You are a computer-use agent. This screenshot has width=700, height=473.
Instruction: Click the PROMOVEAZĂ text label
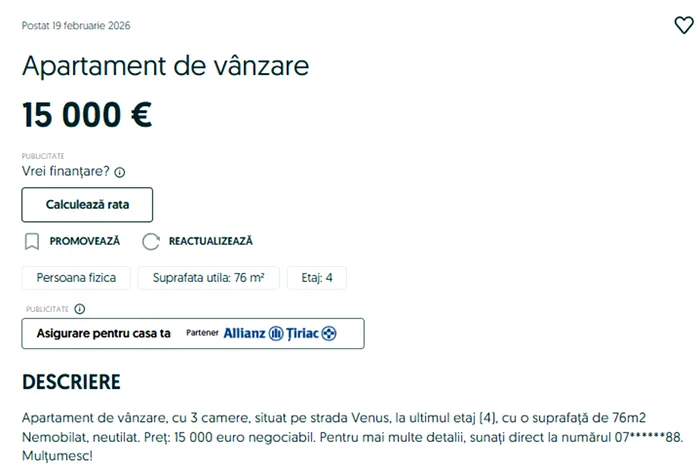[84, 241]
